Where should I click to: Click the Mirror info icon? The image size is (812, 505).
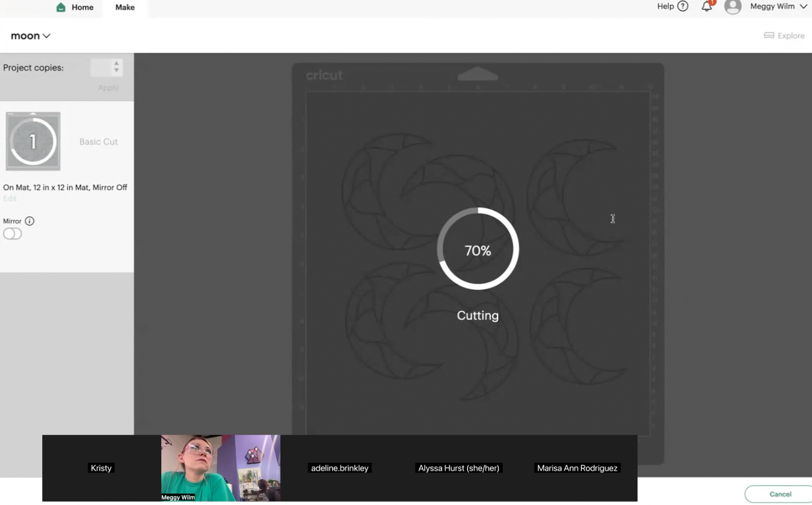pos(30,221)
